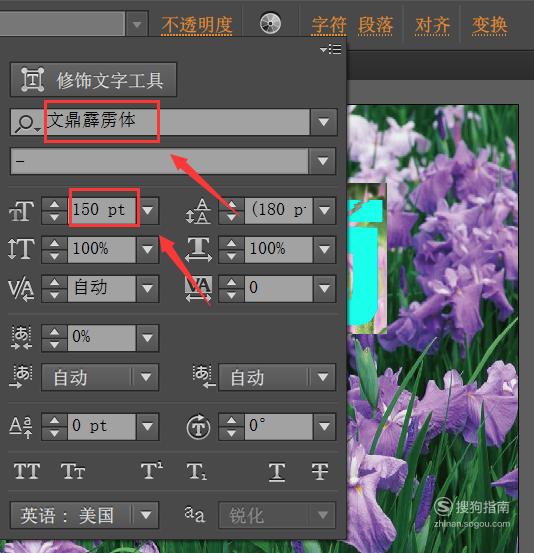
Task: Click the font search magnifier icon
Action: pos(27,122)
